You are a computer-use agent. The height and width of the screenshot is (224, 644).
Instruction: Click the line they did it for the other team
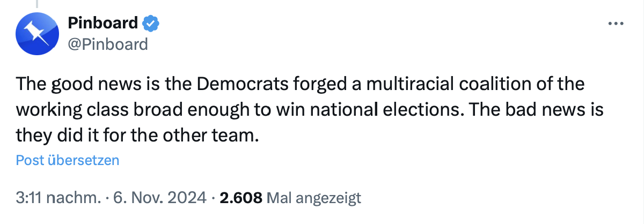click(137, 136)
